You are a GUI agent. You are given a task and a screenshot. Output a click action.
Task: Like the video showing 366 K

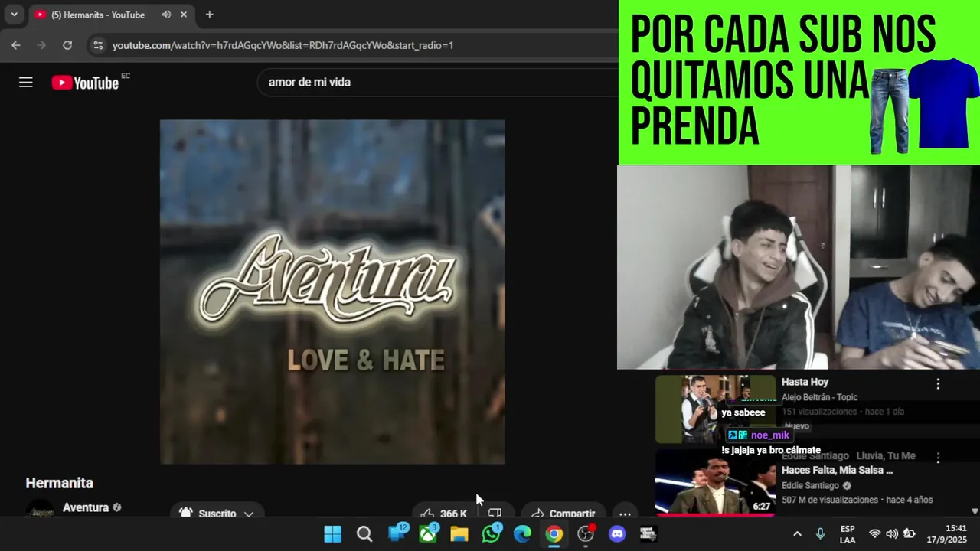pyautogui.click(x=443, y=513)
